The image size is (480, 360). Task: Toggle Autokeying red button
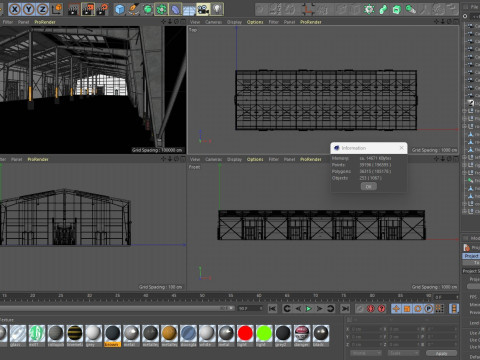point(371,309)
